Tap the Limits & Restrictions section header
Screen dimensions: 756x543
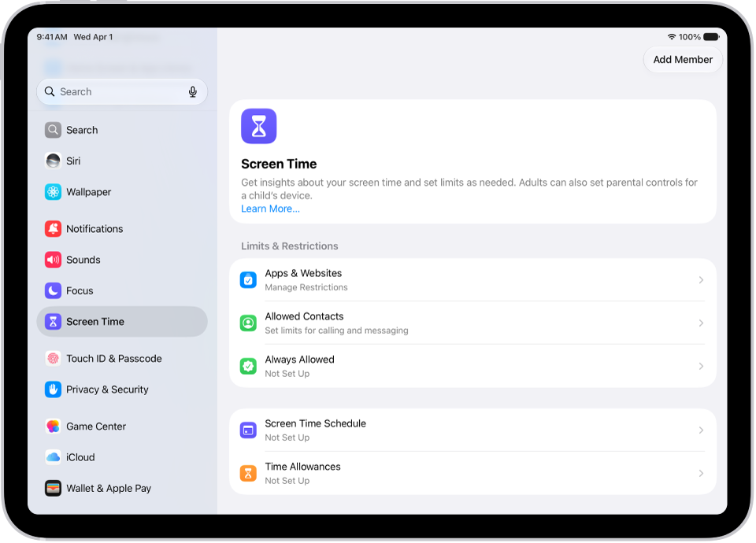289,246
